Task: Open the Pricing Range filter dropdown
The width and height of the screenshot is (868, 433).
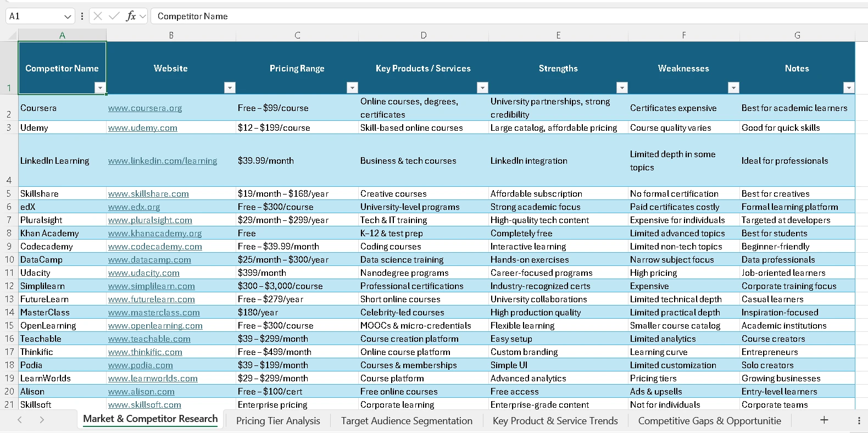Action: tap(352, 87)
